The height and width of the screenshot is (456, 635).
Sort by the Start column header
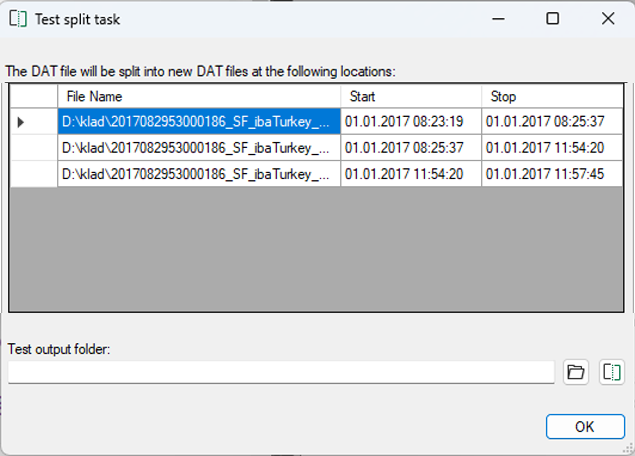(411, 96)
